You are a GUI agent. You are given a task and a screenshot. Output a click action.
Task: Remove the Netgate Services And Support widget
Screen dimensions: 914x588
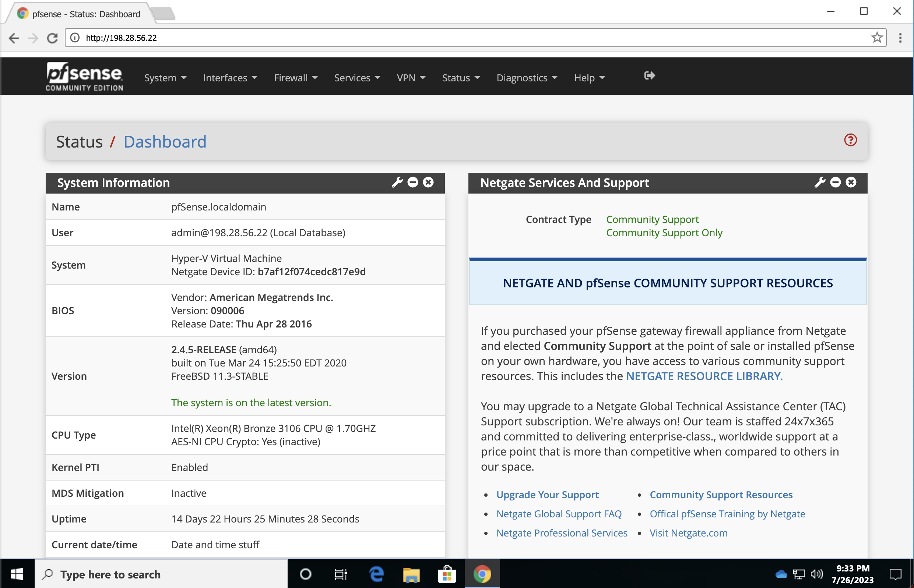pyautogui.click(x=851, y=182)
